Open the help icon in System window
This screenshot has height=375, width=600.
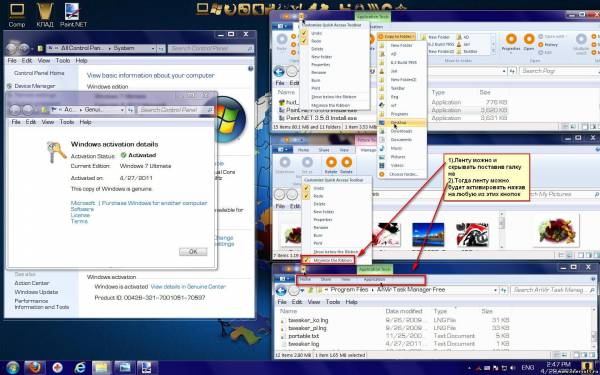[251, 68]
